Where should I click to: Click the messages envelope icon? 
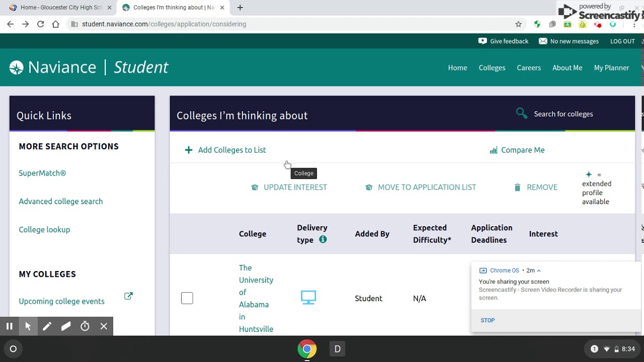pos(543,41)
